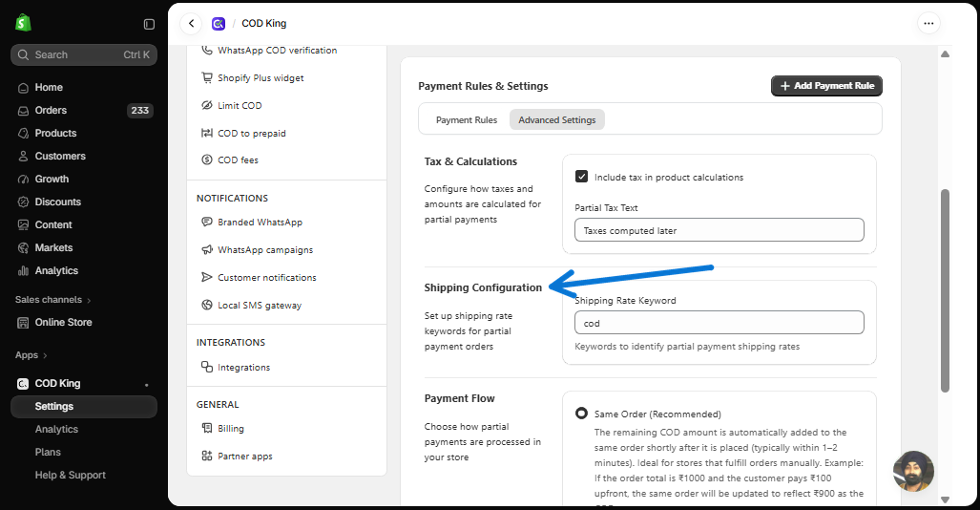Screen dimensions: 980x510
Task: Click the COD King breadcrumb title
Action: (x=263, y=23)
